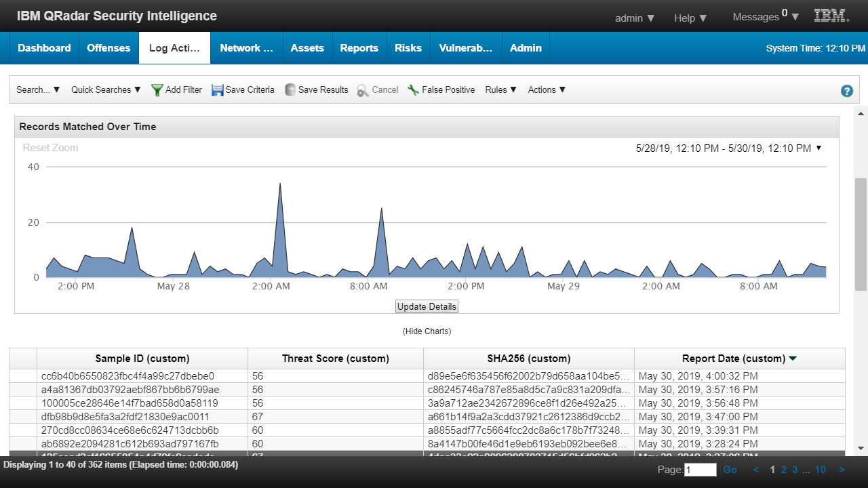The width and height of the screenshot is (868, 488).
Task: Click the IBM logo in header
Action: point(831,16)
